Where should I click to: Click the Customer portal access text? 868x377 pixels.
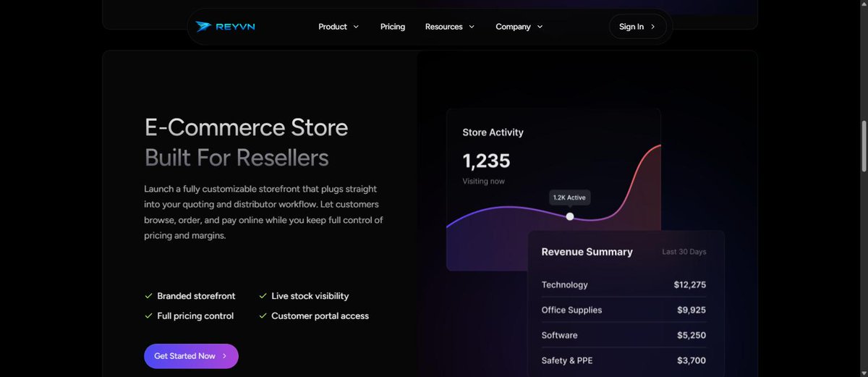coord(320,316)
